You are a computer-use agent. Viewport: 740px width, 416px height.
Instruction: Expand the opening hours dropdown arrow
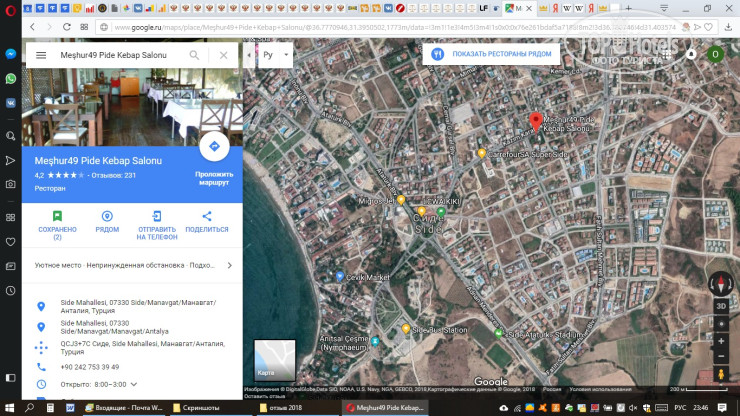tap(134, 384)
